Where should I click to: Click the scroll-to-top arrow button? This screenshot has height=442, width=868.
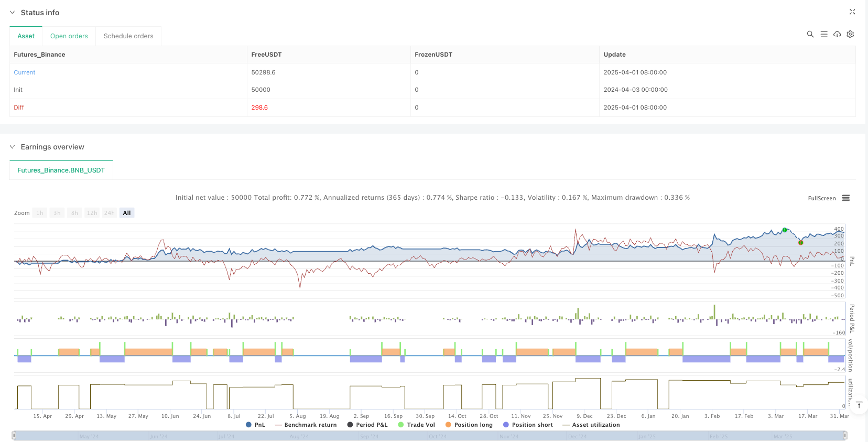[x=859, y=405]
